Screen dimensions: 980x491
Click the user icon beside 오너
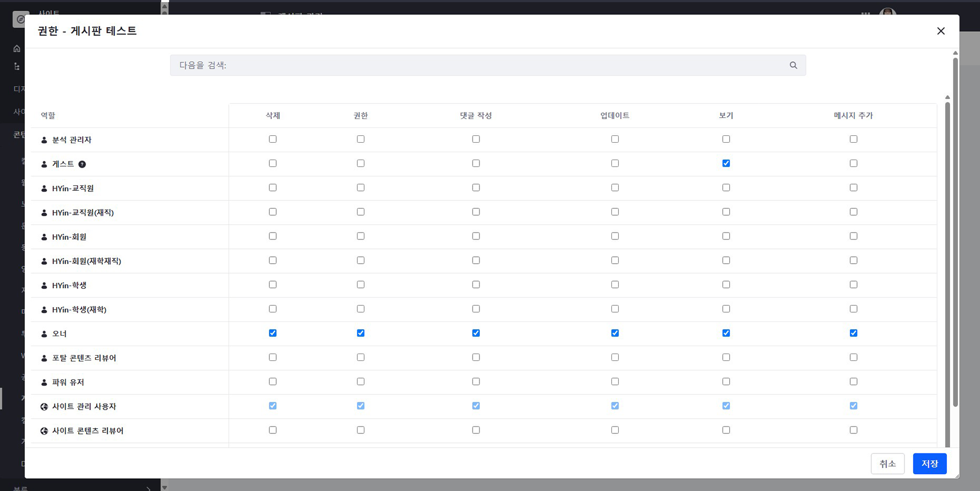coord(44,334)
